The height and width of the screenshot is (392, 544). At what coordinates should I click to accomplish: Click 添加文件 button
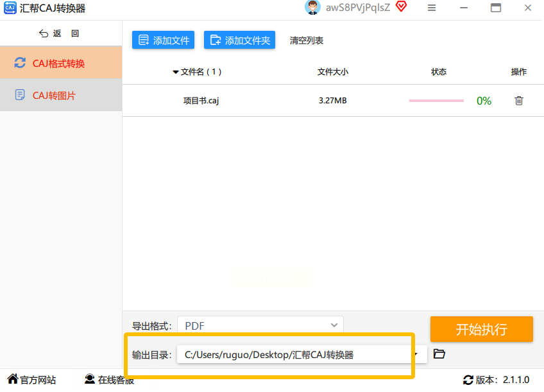pyautogui.click(x=163, y=40)
